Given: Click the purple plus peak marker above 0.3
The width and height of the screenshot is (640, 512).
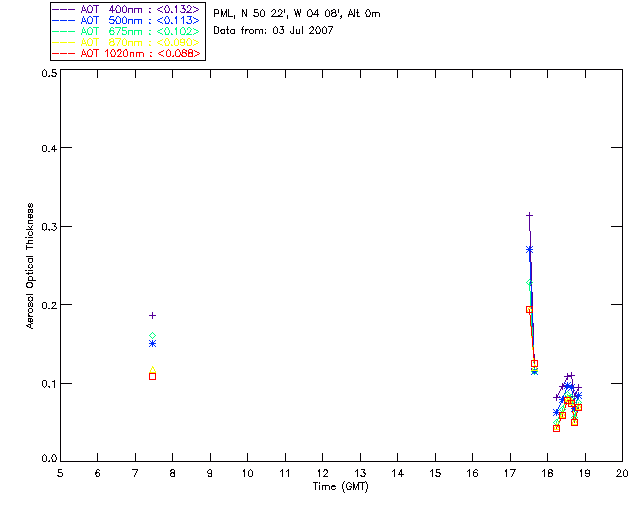Looking at the screenshot, I should click(529, 215).
